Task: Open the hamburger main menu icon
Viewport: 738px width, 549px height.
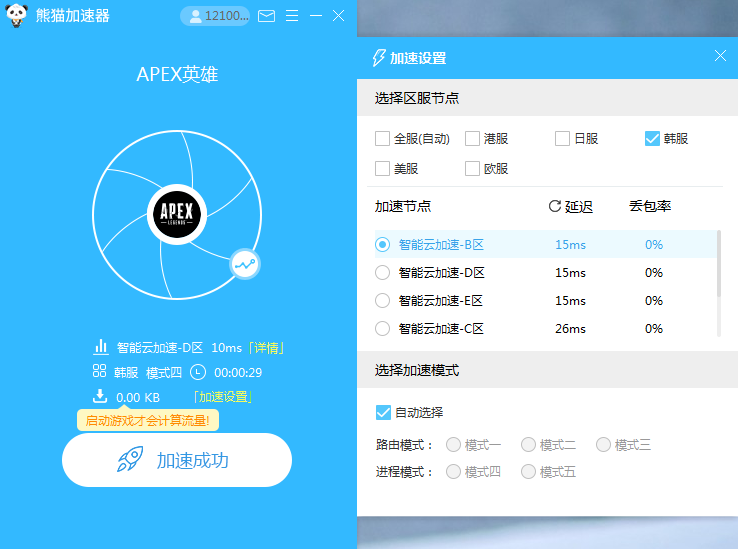Action: 292,16
